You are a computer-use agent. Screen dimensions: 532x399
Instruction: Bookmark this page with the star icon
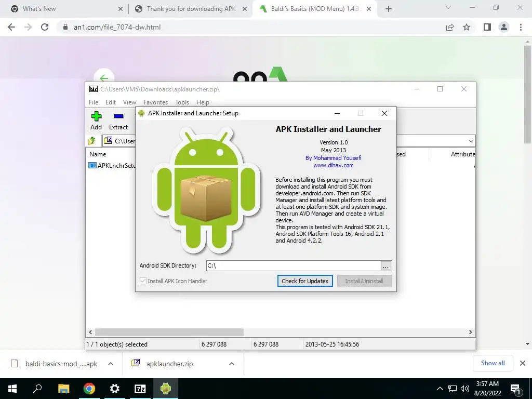[467, 27]
